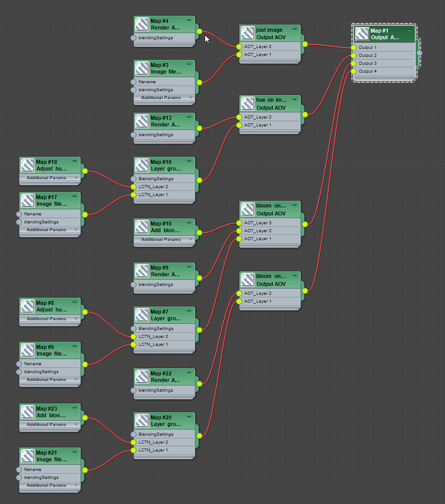Click the filename socket on Map #17

[x=19, y=214]
